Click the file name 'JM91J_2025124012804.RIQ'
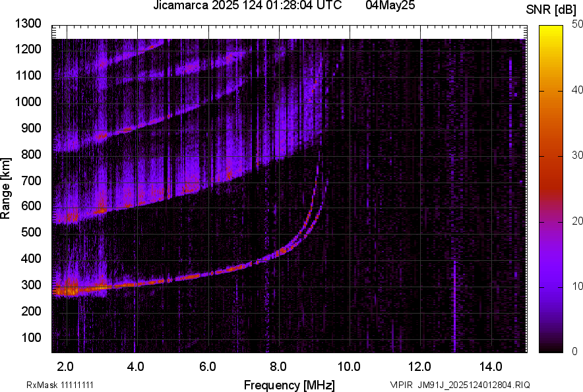Image resolution: width=583 pixels, height=392 pixels. 474,385
